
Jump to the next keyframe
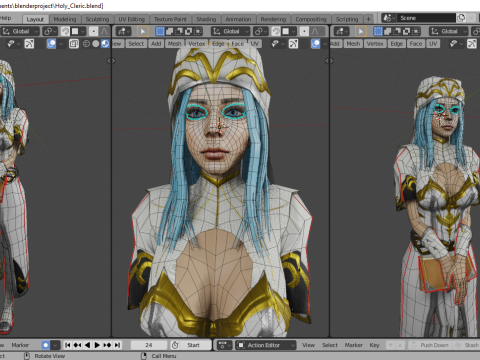107,345
